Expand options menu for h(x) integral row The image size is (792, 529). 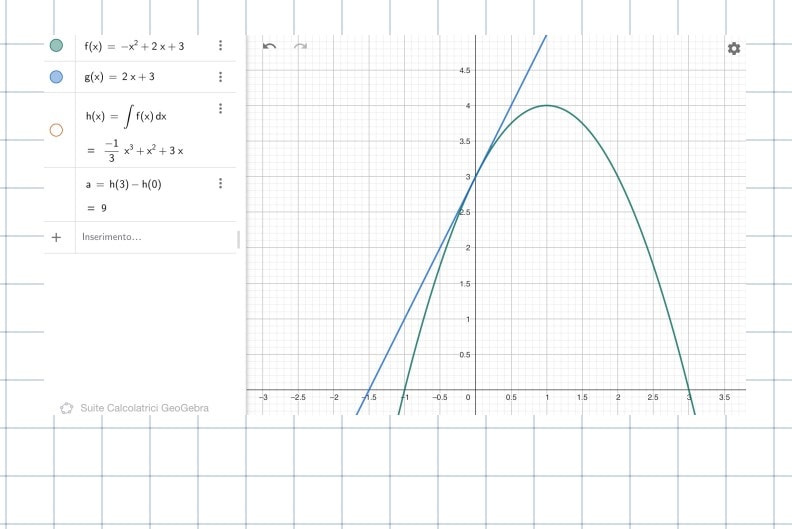point(220,108)
